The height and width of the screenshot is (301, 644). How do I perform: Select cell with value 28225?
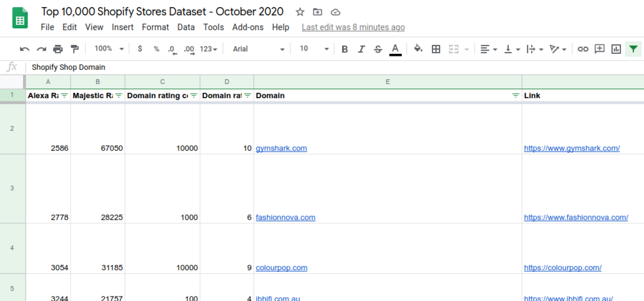click(98, 189)
